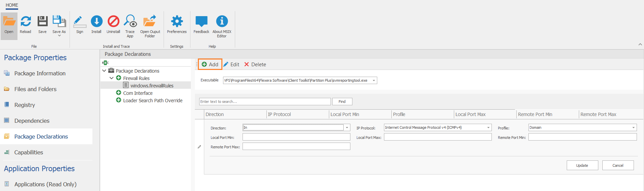Sort by Remote Port Min column header

[x=548, y=114]
